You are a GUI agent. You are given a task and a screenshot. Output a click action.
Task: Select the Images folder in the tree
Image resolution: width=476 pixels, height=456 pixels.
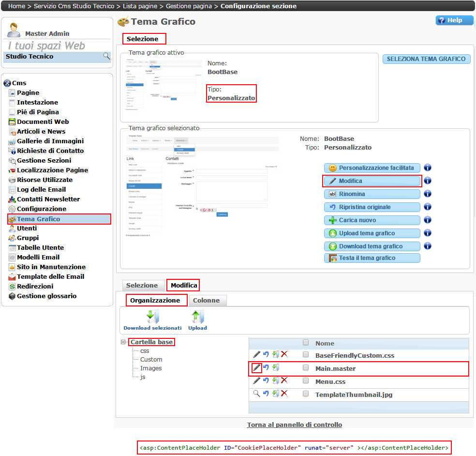click(x=151, y=368)
